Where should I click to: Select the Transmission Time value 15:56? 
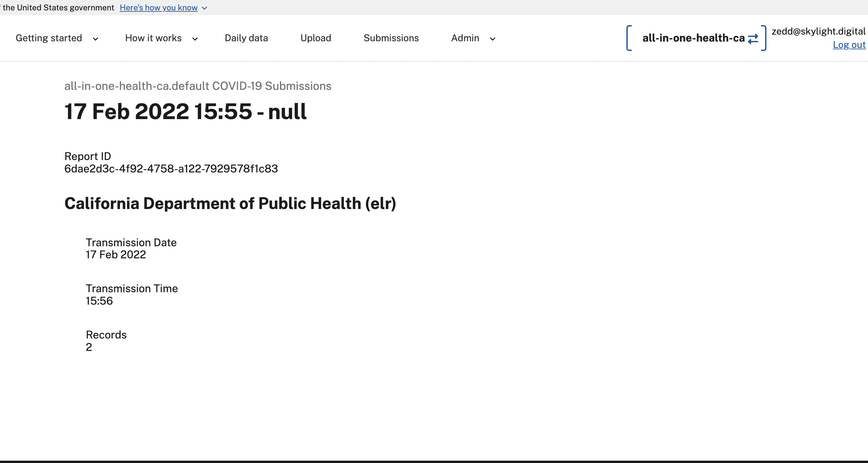99,301
